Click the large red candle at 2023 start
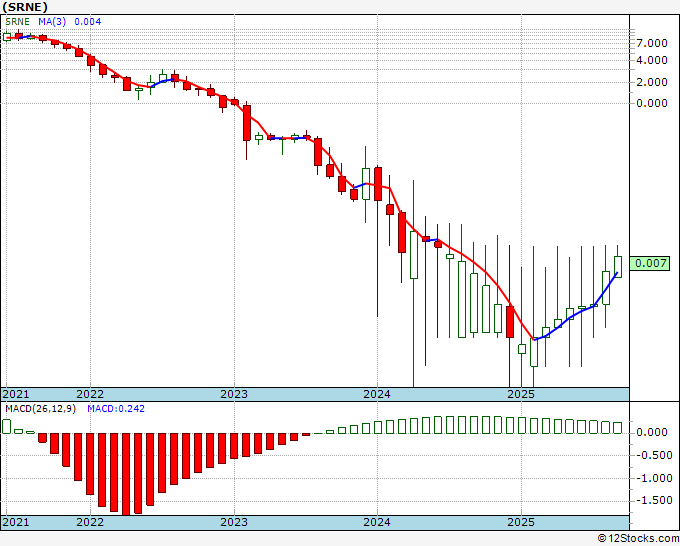Screen dimensions: 680x546 [247, 123]
